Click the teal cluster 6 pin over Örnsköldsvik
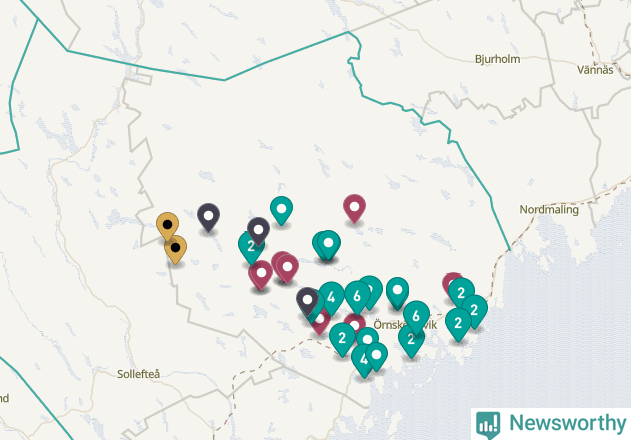Image resolution: width=631 pixels, height=440 pixels. tap(416, 318)
